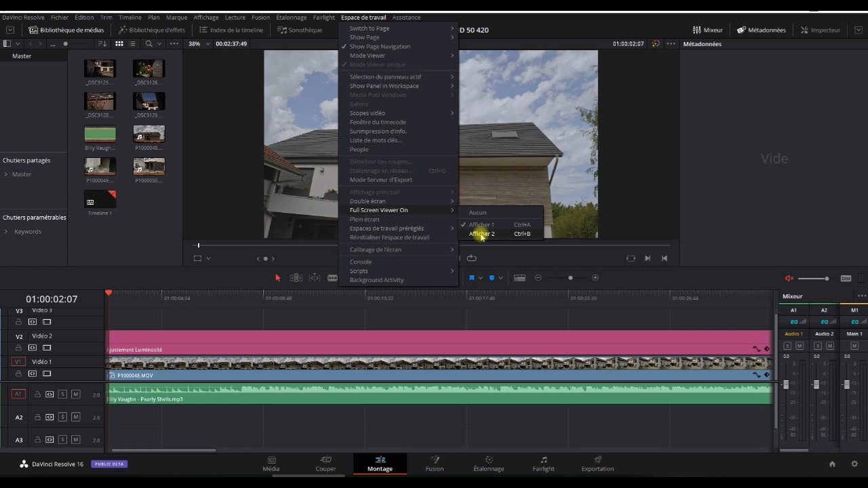Expand the Keywords smart bin

(x=6, y=232)
